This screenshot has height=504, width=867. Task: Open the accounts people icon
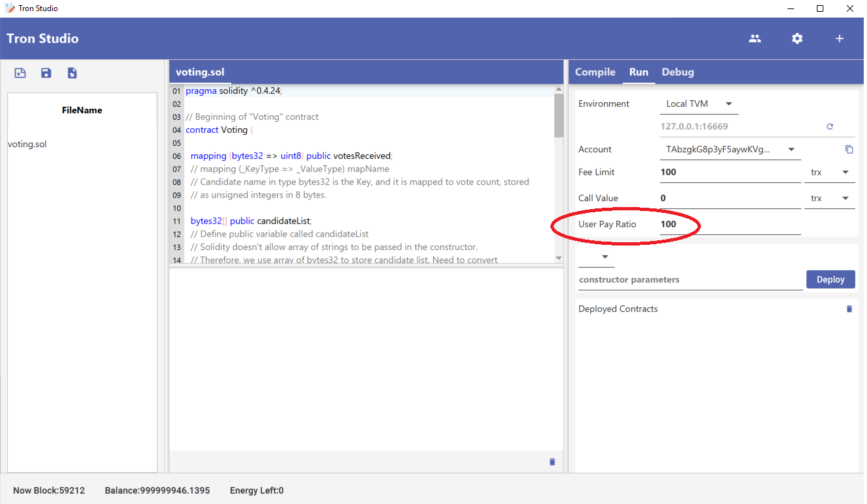(755, 38)
